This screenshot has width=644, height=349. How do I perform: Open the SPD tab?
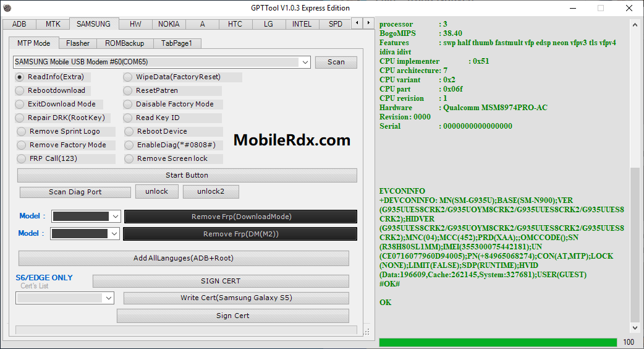336,24
